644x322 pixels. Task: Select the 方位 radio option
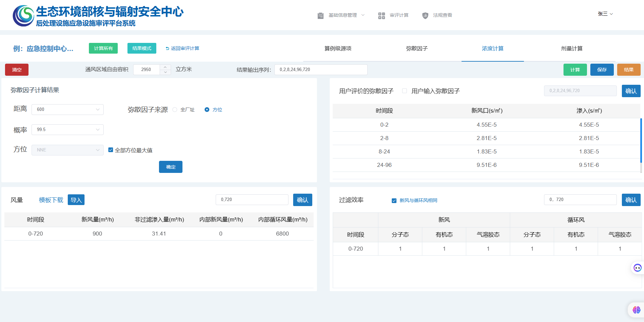(x=207, y=110)
